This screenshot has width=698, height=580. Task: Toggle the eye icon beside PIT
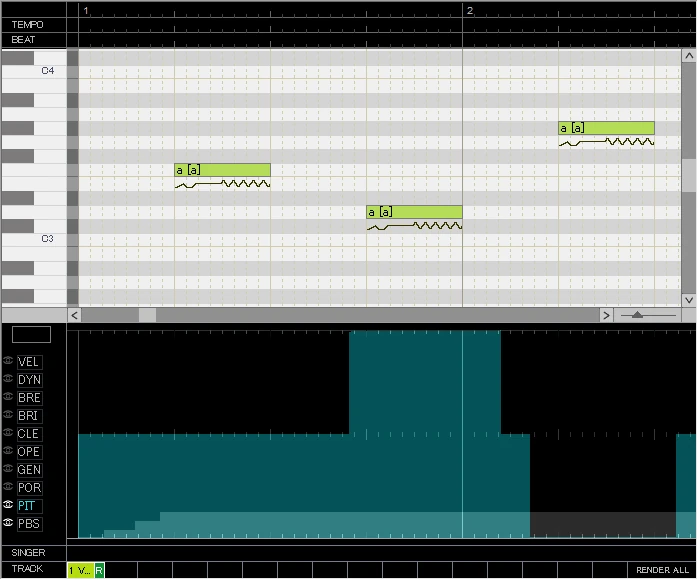[x=8, y=504]
